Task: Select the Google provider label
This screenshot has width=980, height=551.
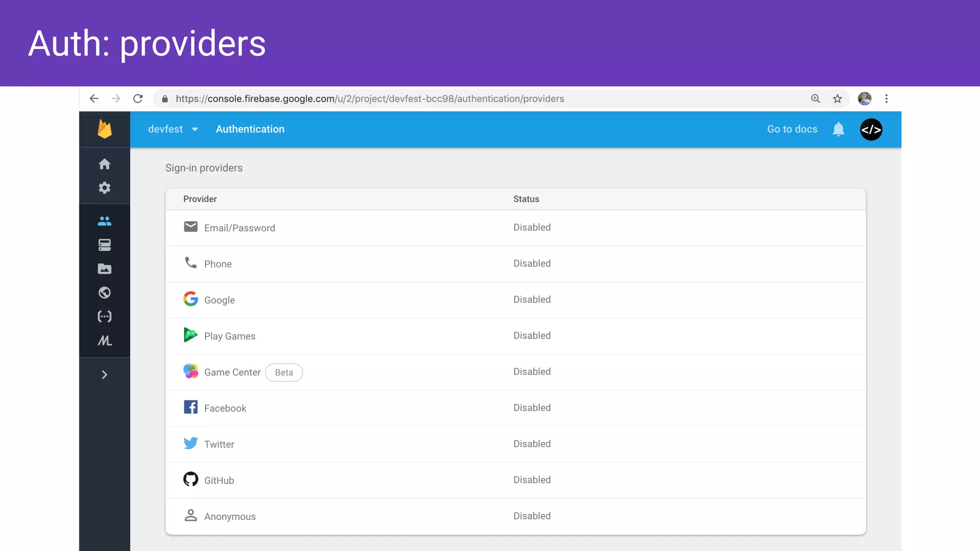Action: coord(219,300)
